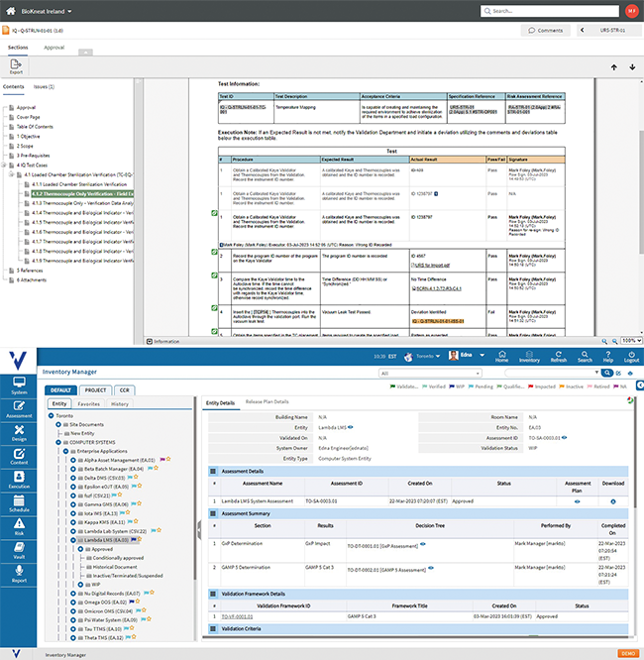Export the document with the Export icon
Screen dimensions: 644x660
click(16, 66)
